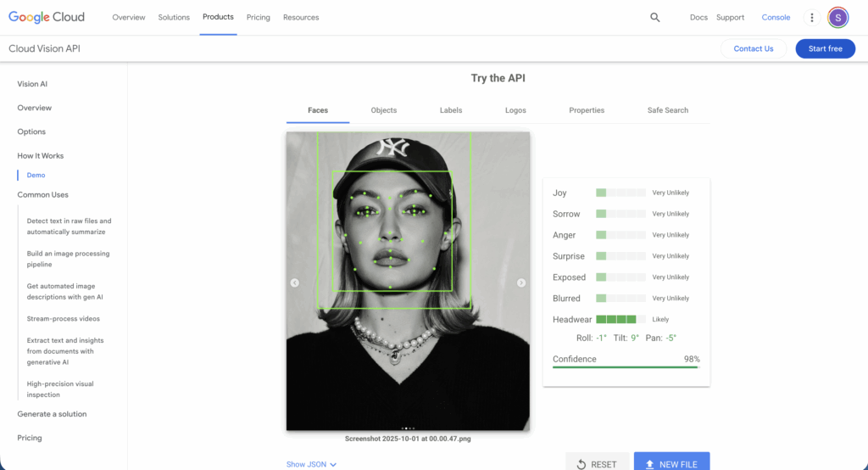Click the Confidence progress bar

click(x=626, y=367)
